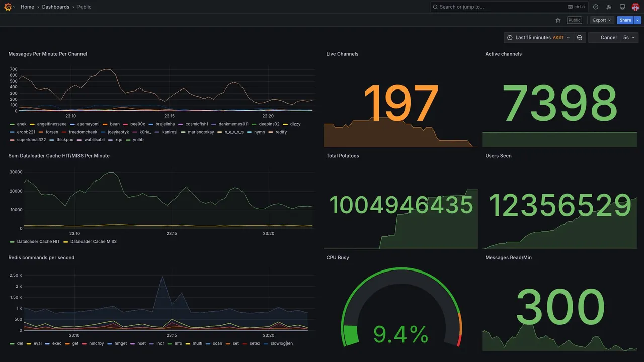The height and width of the screenshot is (362, 644).
Task: Star this dashboard as favorite
Action: (558, 20)
